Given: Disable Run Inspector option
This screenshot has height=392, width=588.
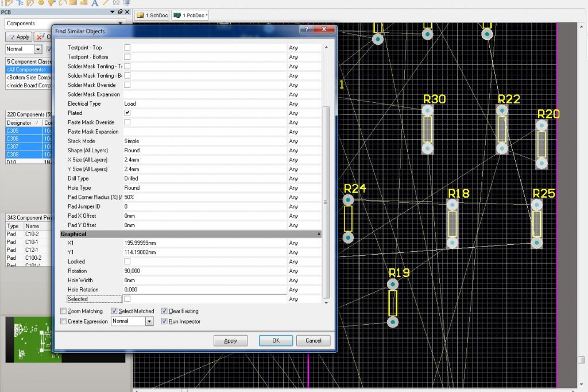Looking at the screenshot, I should [x=164, y=321].
